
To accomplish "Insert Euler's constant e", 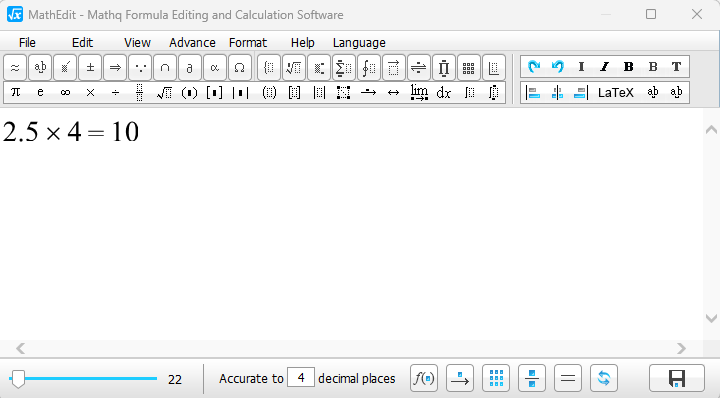I will tap(40, 92).
